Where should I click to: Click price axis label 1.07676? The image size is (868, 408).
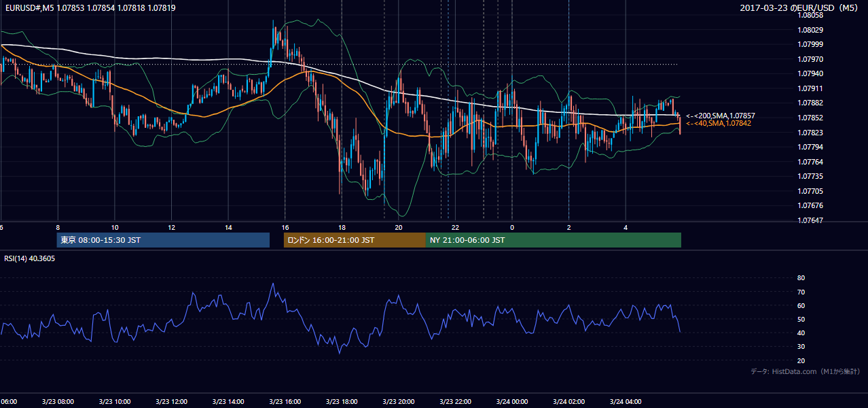pos(810,205)
